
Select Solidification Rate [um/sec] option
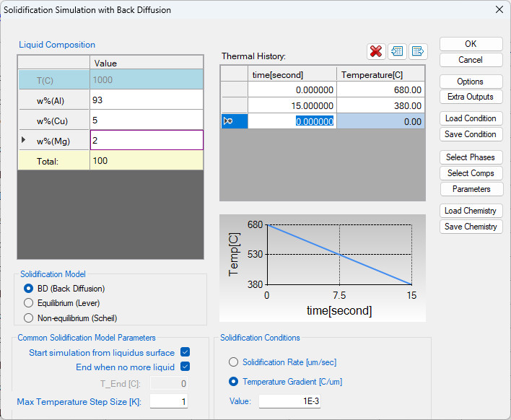[x=233, y=362]
